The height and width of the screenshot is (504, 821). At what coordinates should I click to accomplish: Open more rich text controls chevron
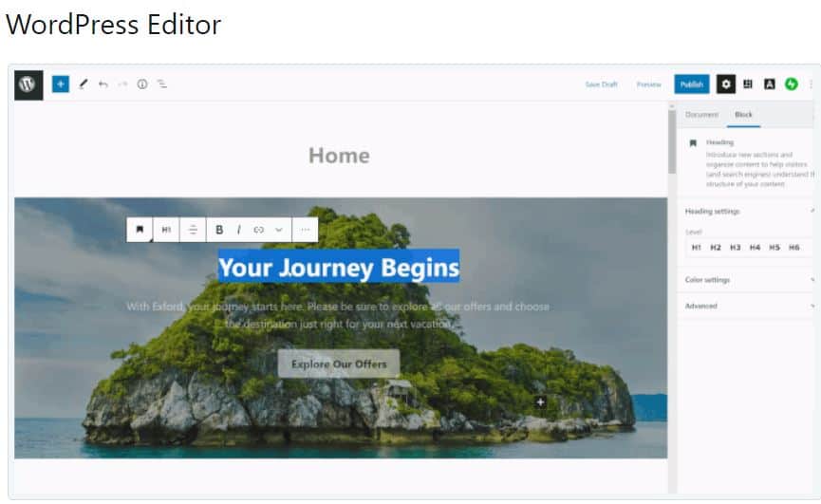pyautogui.click(x=278, y=230)
